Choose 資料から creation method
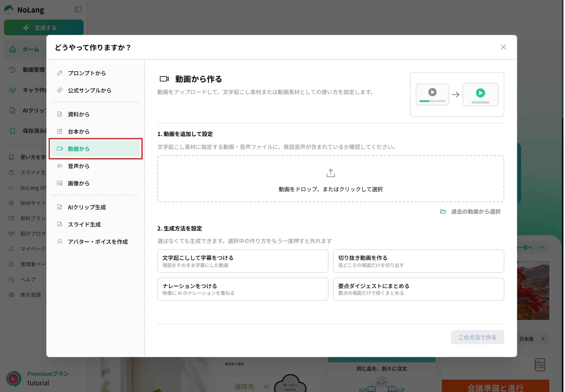Image resolution: width=565 pixels, height=392 pixels. (x=95, y=114)
